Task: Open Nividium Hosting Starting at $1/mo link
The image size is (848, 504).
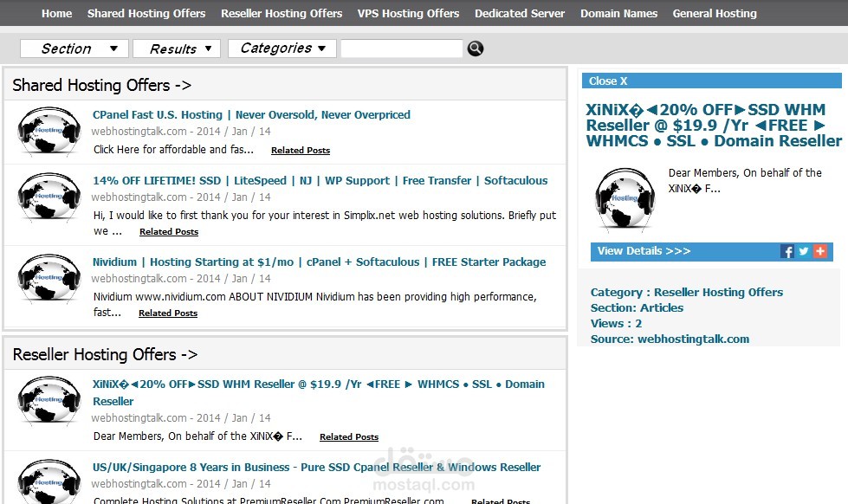Action: click(319, 262)
